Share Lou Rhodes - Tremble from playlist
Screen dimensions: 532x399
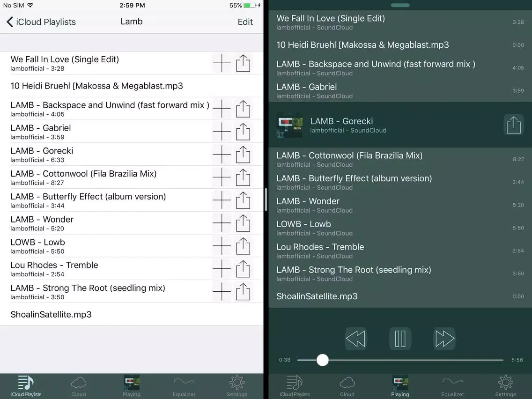243,269
